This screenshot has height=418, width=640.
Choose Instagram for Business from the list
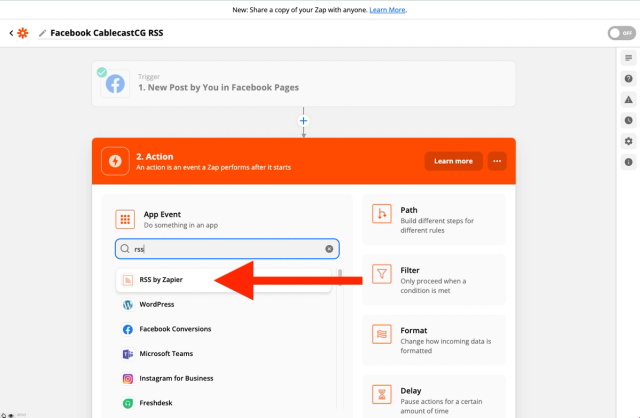point(223,378)
